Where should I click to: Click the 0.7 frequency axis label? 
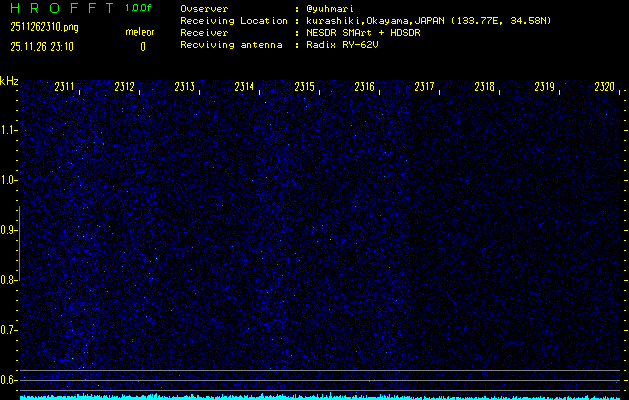point(9,330)
